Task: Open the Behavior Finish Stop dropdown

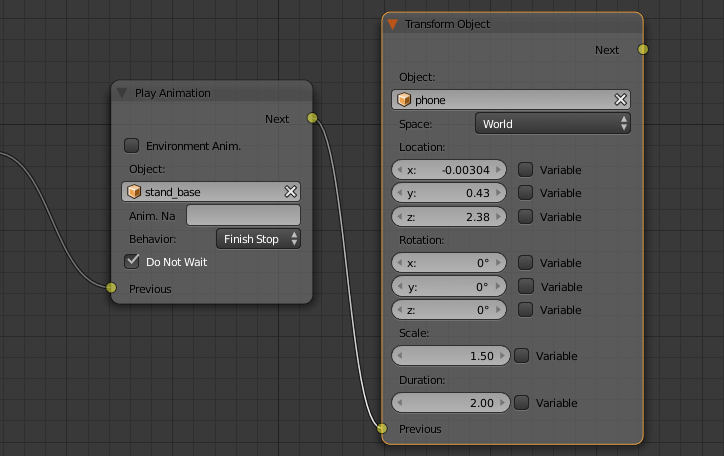Action: (259, 239)
